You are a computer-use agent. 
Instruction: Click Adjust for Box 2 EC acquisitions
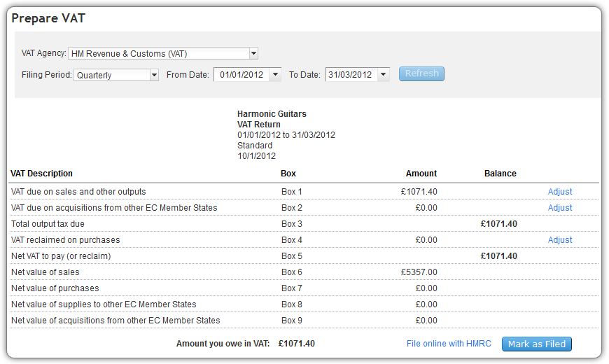point(559,208)
